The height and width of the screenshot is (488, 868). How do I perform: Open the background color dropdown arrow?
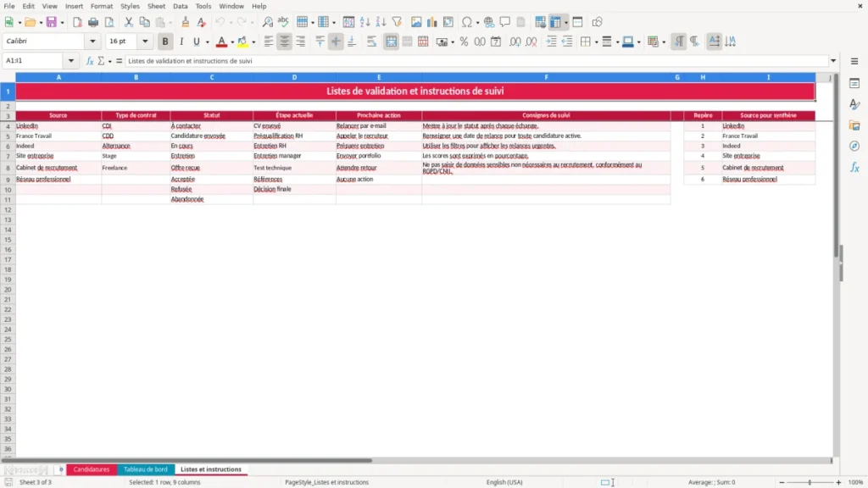[x=253, y=42]
